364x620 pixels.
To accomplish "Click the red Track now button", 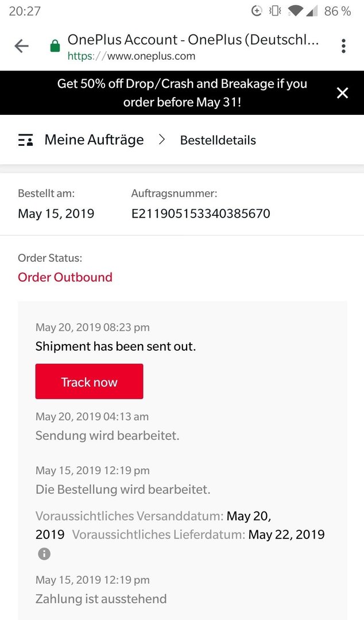I will 89,381.
